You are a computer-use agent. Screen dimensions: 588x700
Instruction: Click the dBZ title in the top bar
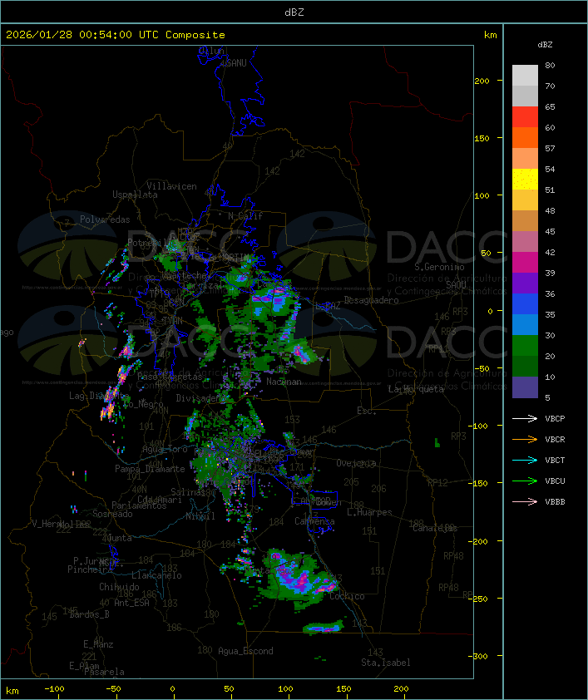click(294, 12)
